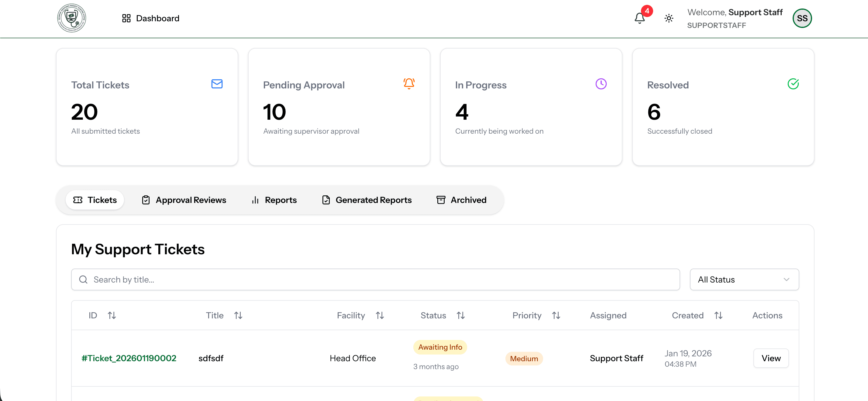868x401 pixels.
Task: Click the 'Welcome, Support Staff' text
Action: coord(735,12)
